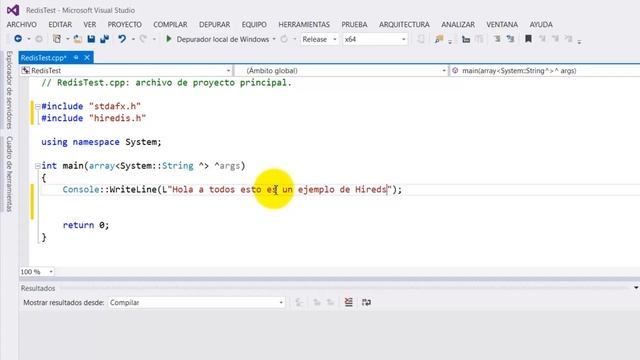This screenshot has width=640, height=360.
Task: Click the Save All icon
Action: 104,39
